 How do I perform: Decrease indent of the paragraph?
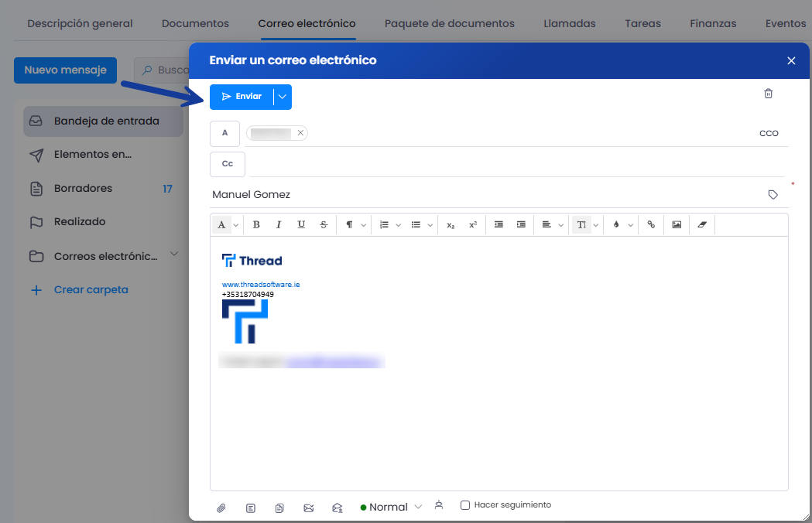point(499,224)
